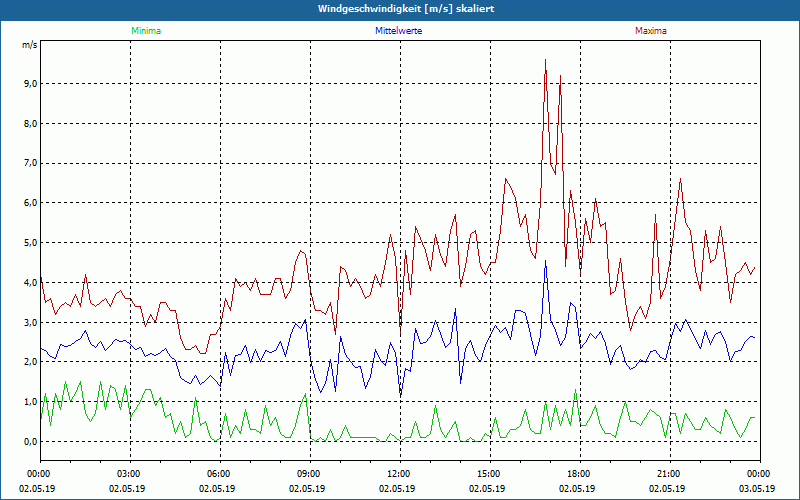Click the red Maxima legend label
Viewport: 800px width, 500px height.
pos(651,31)
